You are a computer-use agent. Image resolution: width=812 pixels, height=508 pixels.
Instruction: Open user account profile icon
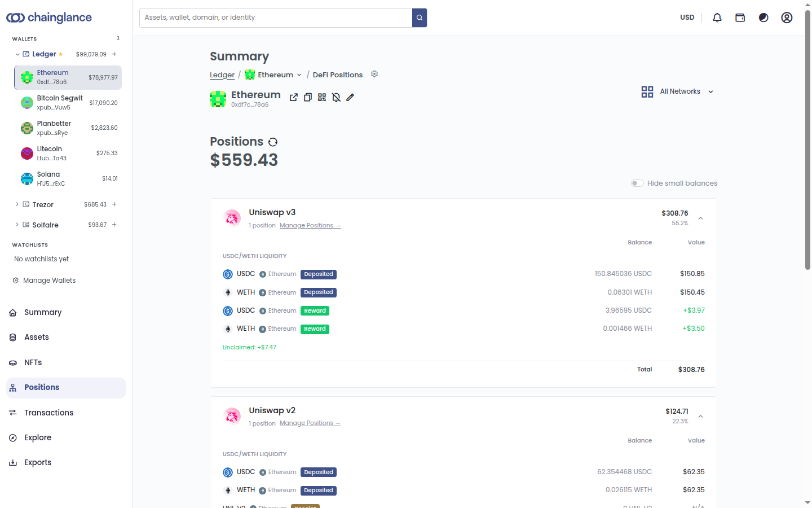pyautogui.click(x=787, y=17)
